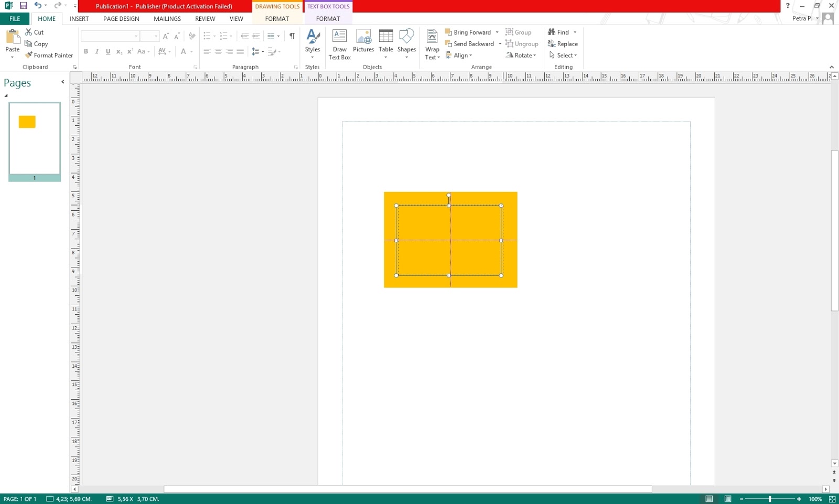Image resolution: width=839 pixels, height=504 pixels.
Task: Open Drawing Tools FORMAT tab
Action: (277, 18)
